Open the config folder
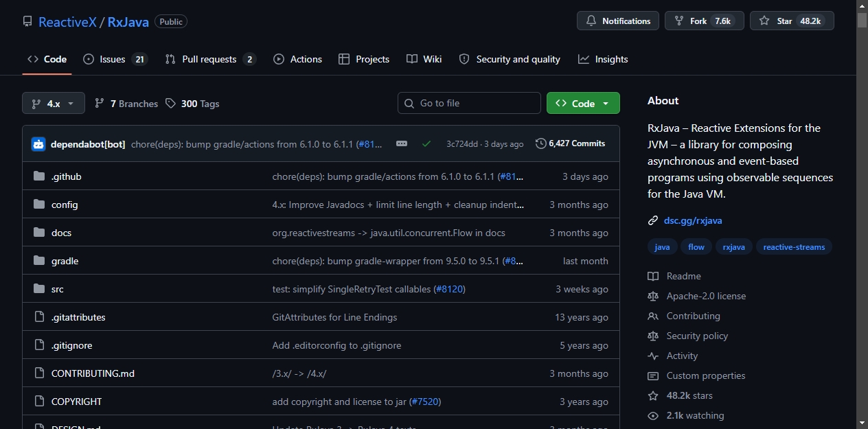 (65, 205)
